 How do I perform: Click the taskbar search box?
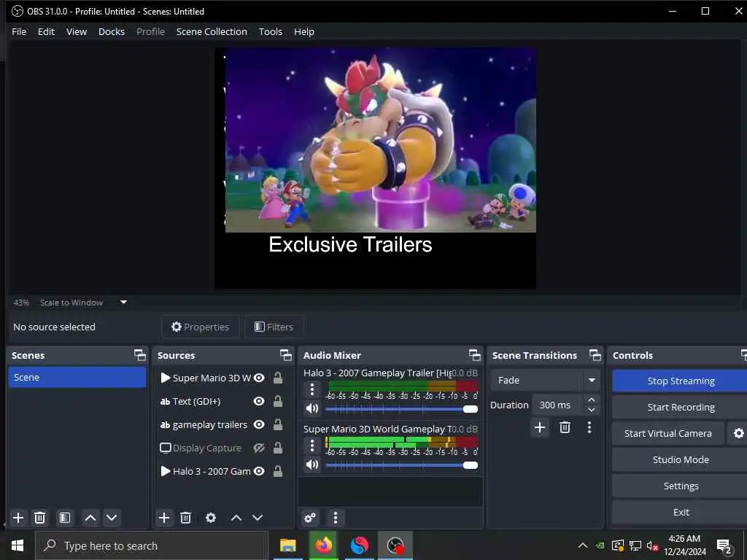[152, 545]
